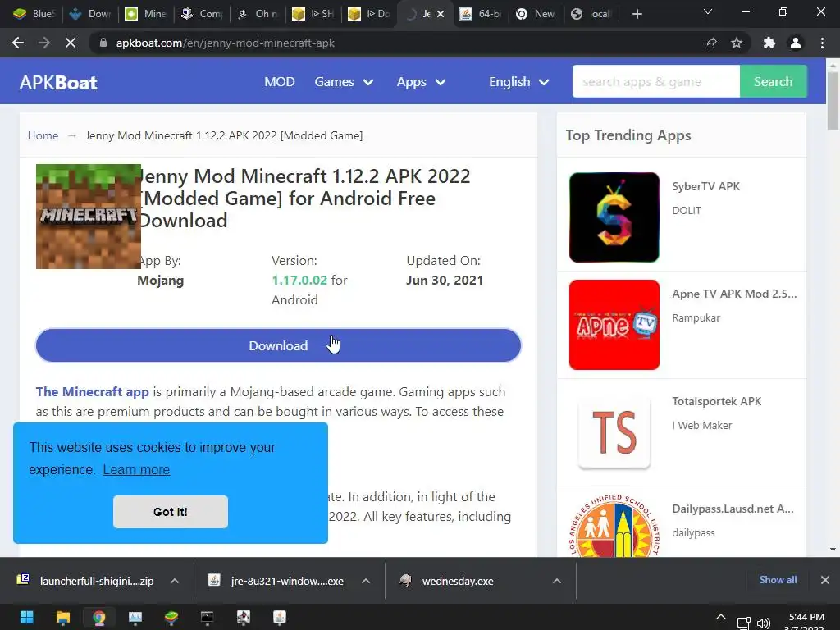Bookmark this page with the star
840x630 pixels.
click(x=737, y=43)
